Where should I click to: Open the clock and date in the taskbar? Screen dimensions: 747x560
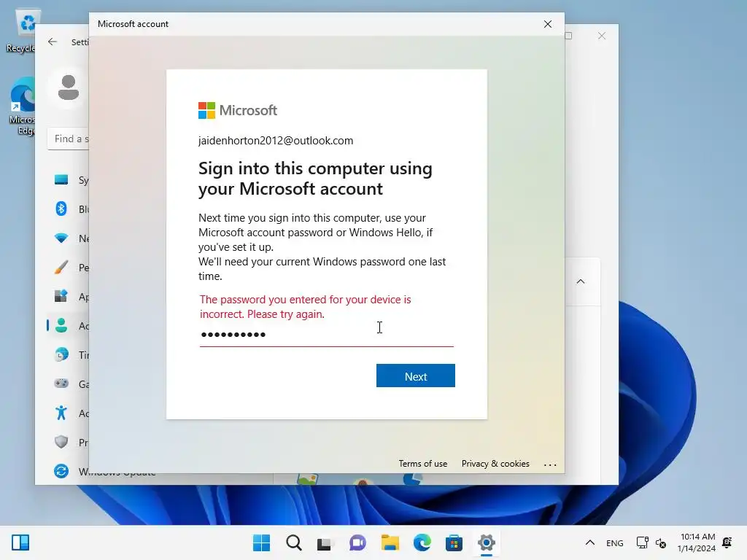[x=697, y=542]
